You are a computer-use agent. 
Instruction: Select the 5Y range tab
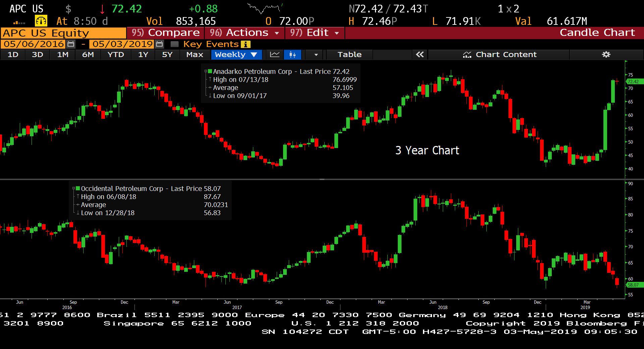tap(167, 55)
